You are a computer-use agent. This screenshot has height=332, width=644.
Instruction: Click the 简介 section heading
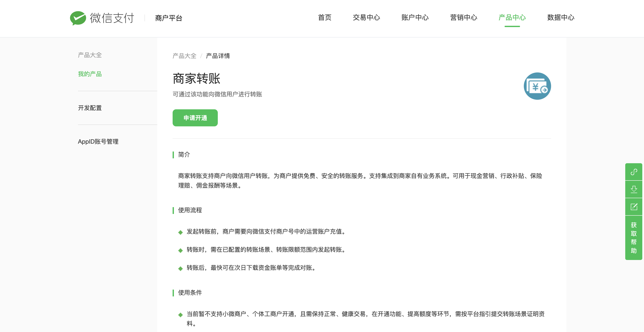click(184, 154)
